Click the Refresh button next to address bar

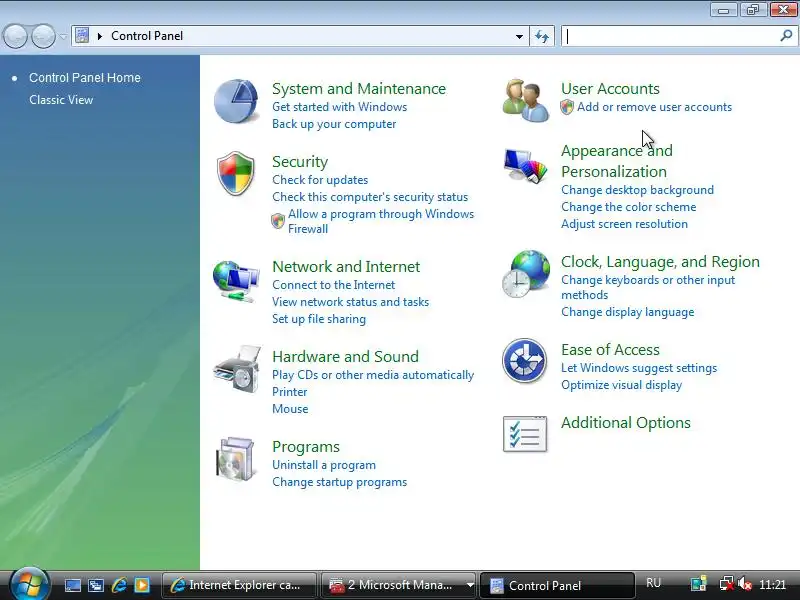pos(542,36)
